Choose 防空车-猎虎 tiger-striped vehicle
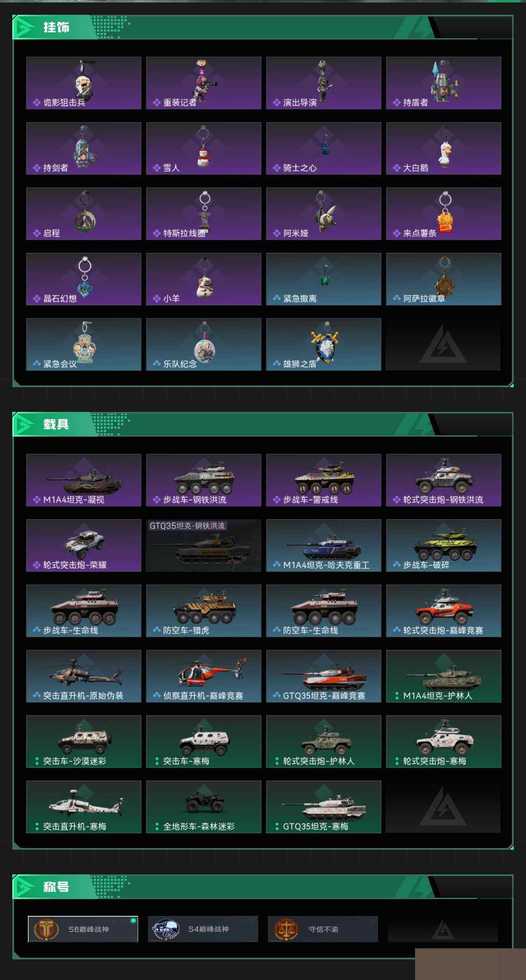Image resolution: width=526 pixels, height=980 pixels. coord(204,611)
